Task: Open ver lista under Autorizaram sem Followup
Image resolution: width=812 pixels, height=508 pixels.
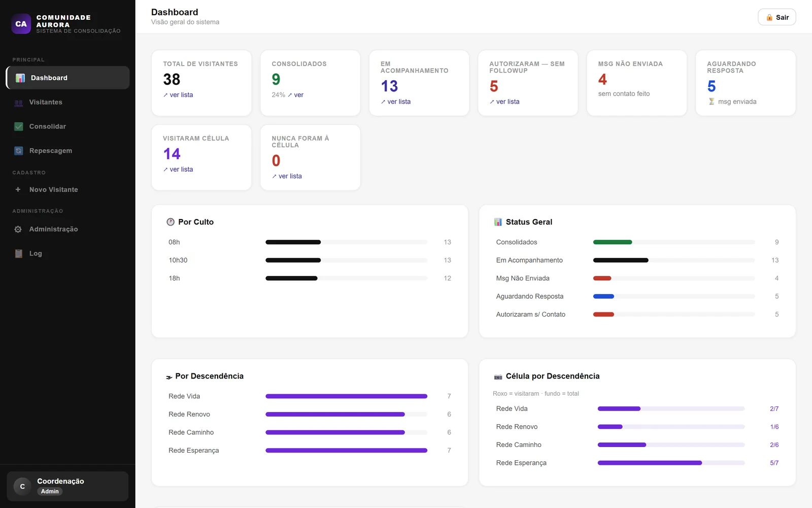Action: click(x=504, y=102)
